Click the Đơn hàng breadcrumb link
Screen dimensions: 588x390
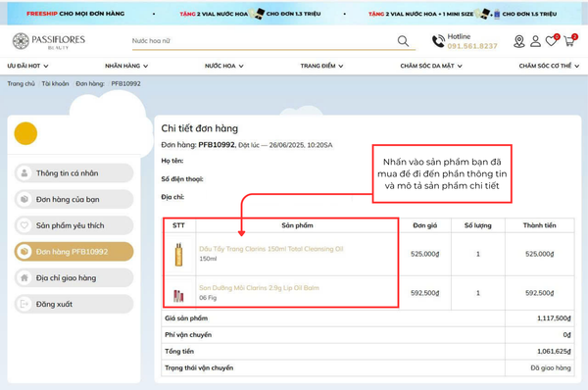[x=90, y=83]
